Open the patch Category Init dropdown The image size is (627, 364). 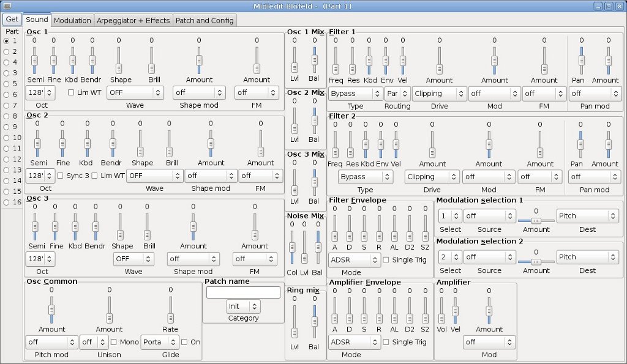244,306
